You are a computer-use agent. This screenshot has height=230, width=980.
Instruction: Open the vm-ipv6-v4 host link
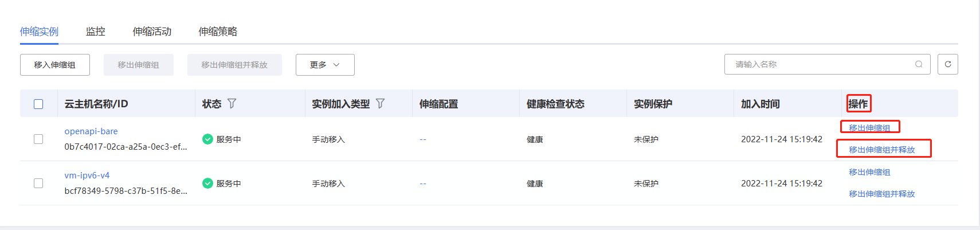pyautogui.click(x=87, y=176)
